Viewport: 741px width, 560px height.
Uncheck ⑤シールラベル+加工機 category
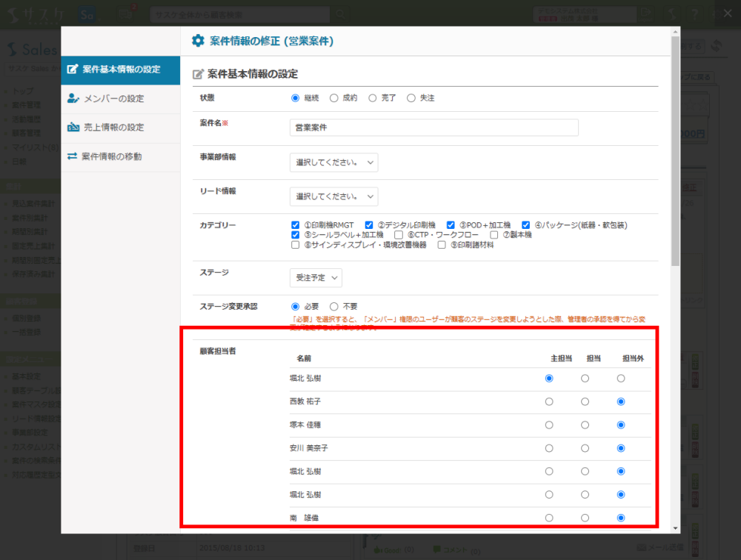coord(296,235)
